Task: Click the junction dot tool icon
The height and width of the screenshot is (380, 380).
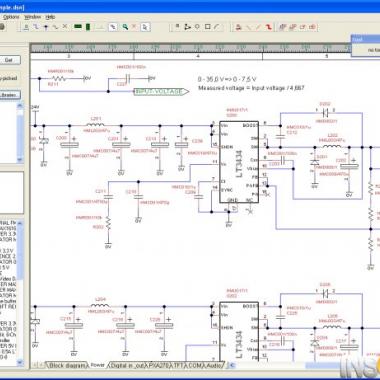Action: (x=46, y=27)
